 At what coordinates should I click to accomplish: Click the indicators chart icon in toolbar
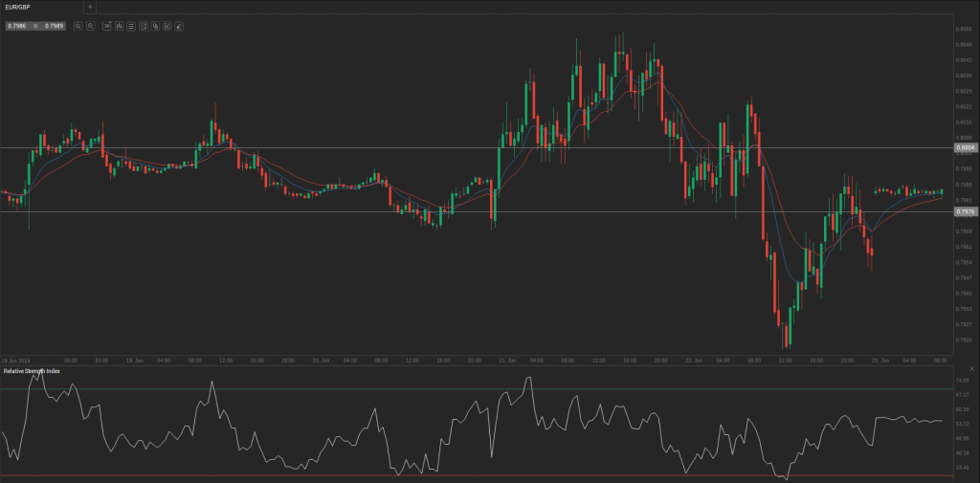[x=144, y=26]
